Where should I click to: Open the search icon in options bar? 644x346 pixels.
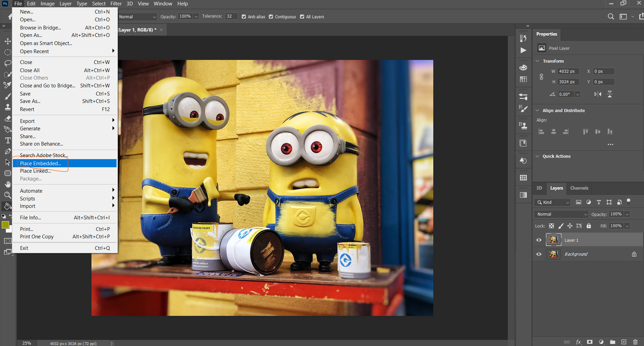click(611, 17)
